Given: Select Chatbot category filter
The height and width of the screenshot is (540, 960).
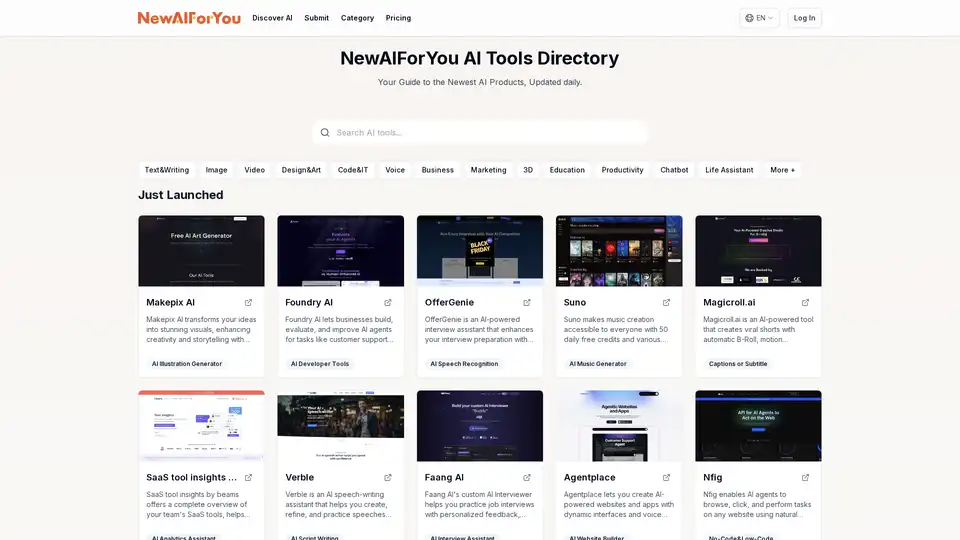Looking at the screenshot, I should 674,170.
